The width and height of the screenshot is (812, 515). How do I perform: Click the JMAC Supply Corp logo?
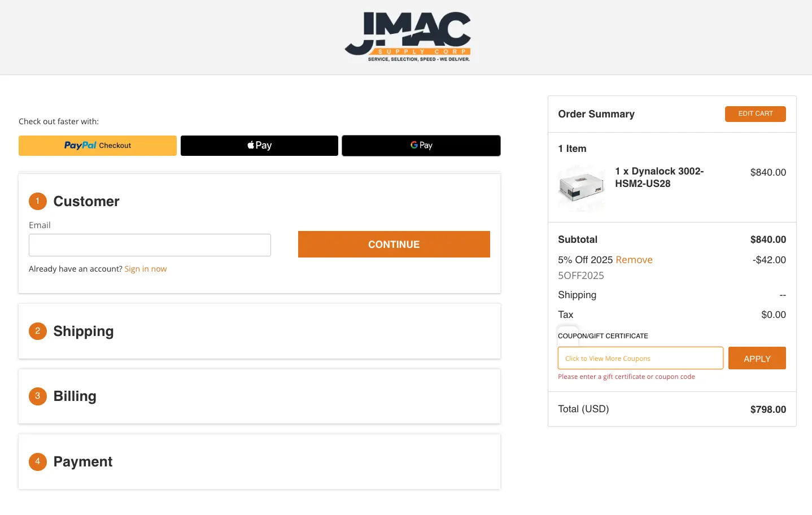(408, 37)
